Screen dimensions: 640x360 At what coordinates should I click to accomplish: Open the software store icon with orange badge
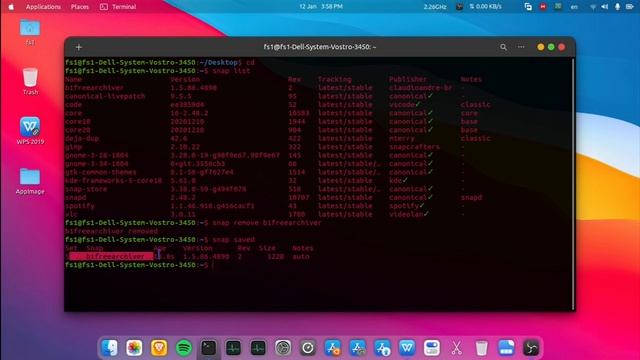pos(333,348)
